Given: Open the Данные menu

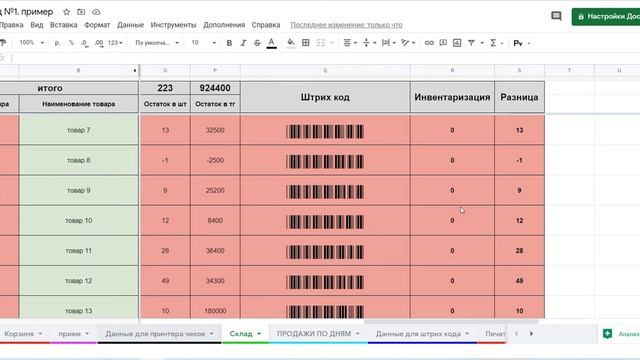Looking at the screenshot, I should pyautogui.click(x=130, y=25).
